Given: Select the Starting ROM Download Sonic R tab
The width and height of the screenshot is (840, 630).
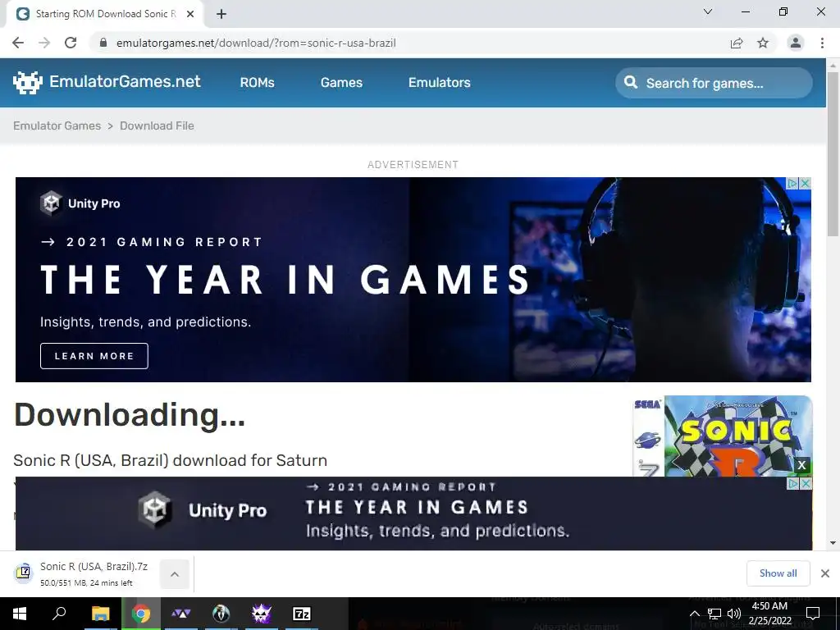Looking at the screenshot, I should click(x=105, y=14).
